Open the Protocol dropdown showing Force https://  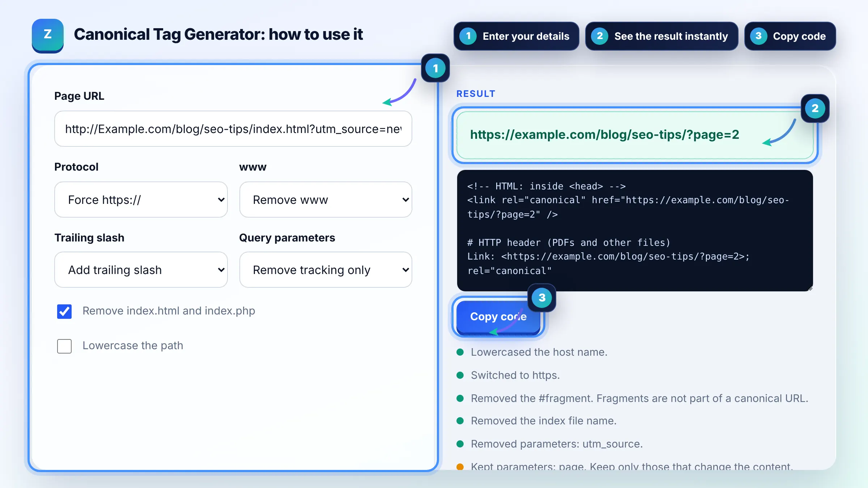[x=141, y=200]
